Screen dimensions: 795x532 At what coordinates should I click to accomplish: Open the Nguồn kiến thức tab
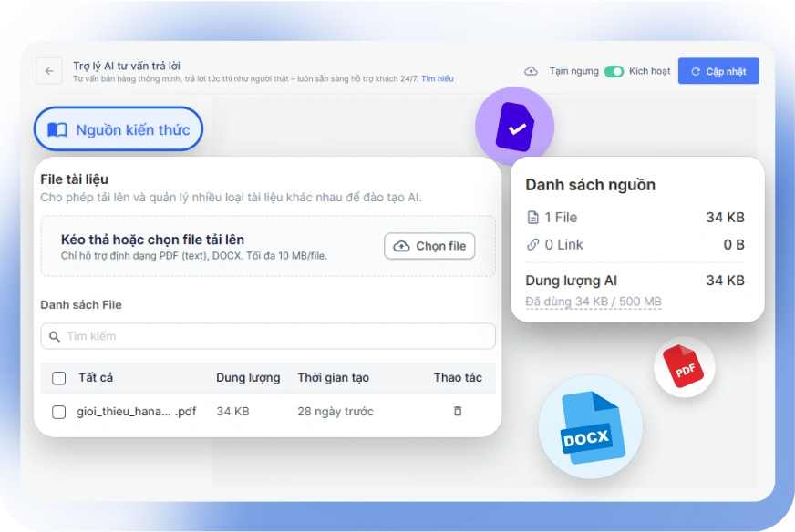pyautogui.click(x=119, y=130)
